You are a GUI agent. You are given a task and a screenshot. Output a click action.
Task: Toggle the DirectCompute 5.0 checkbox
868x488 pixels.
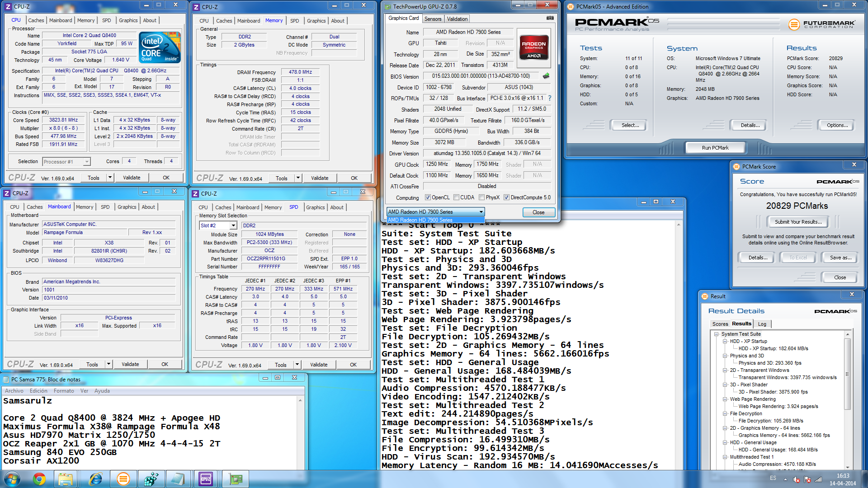tap(507, 197)
